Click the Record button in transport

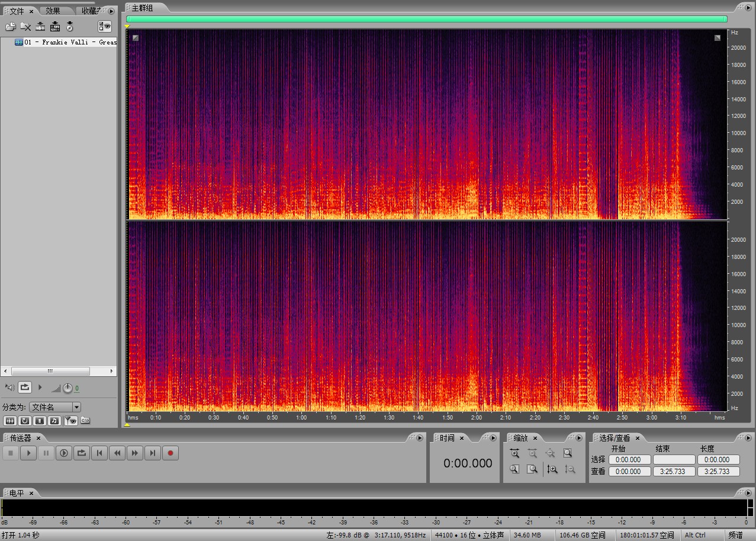coord(170,453)
